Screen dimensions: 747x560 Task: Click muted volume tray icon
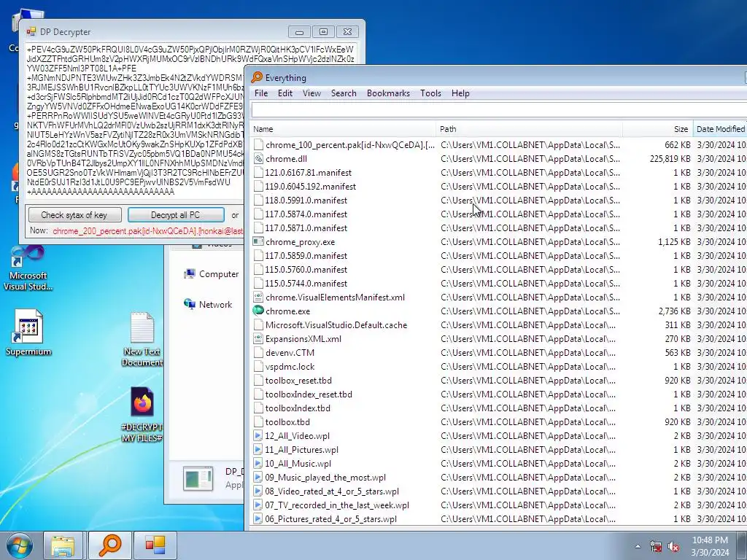point(673,547)
